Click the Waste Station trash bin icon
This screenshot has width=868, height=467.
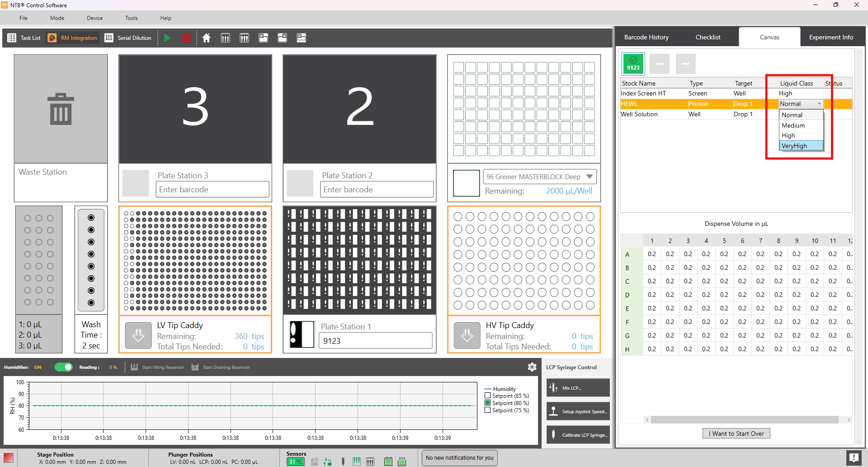coord(61,109)
